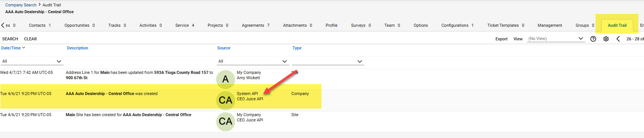Open the View selector dropdown
The image size is (644, 138).
tap(556, 38)
